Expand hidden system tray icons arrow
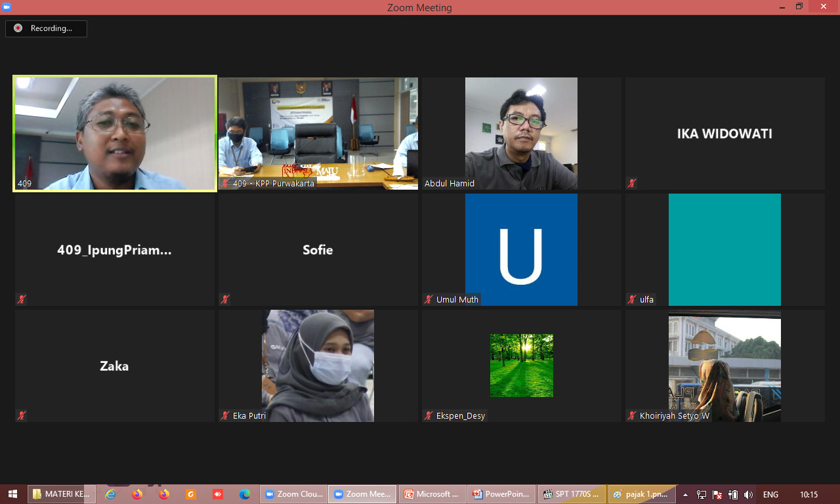This screenshot has height=504, width=840. point(685,495)
